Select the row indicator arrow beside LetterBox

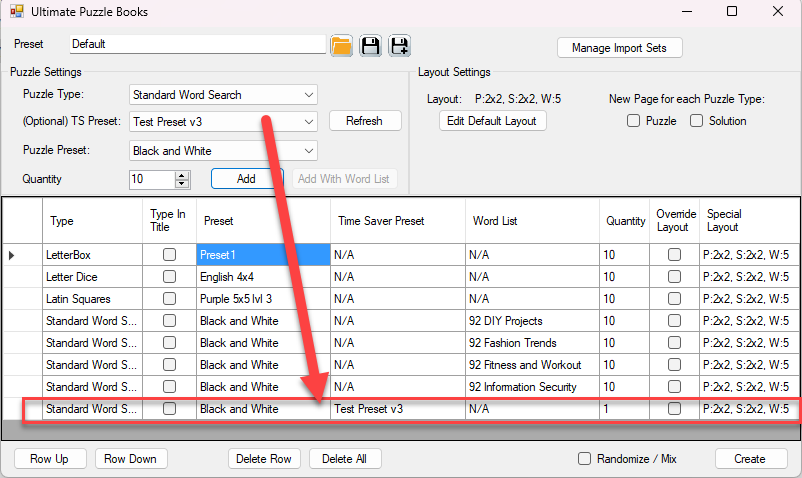(12, 255)
